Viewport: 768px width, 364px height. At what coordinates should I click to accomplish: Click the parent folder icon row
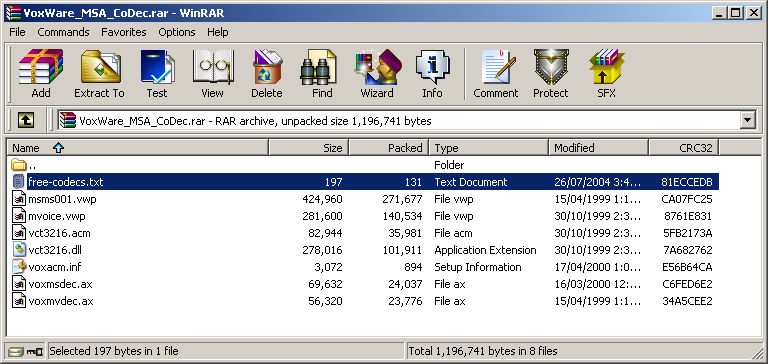click(18, 165)
